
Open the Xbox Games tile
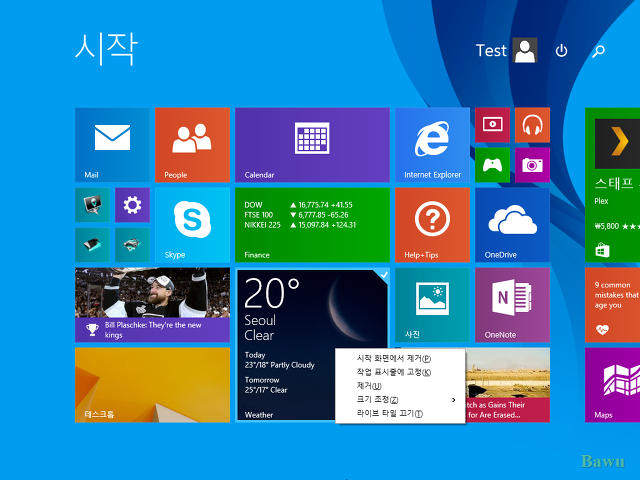492,164
